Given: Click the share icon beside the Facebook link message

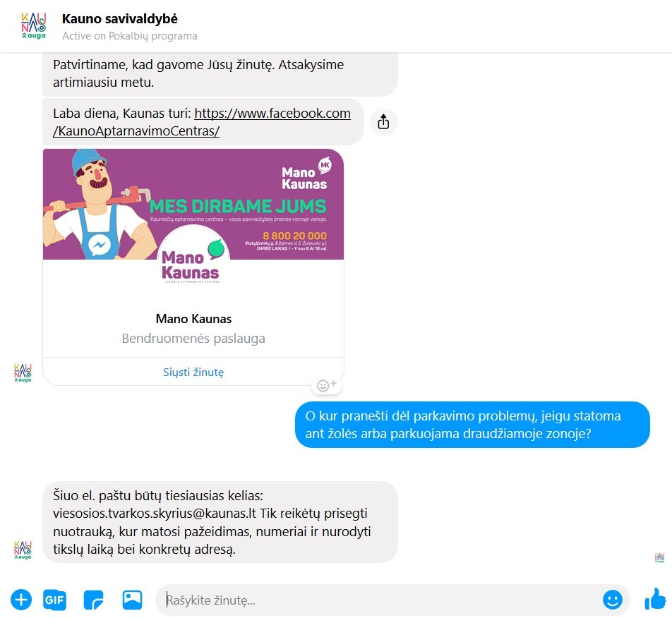Looking at the screenshot, I should point(383,122).
